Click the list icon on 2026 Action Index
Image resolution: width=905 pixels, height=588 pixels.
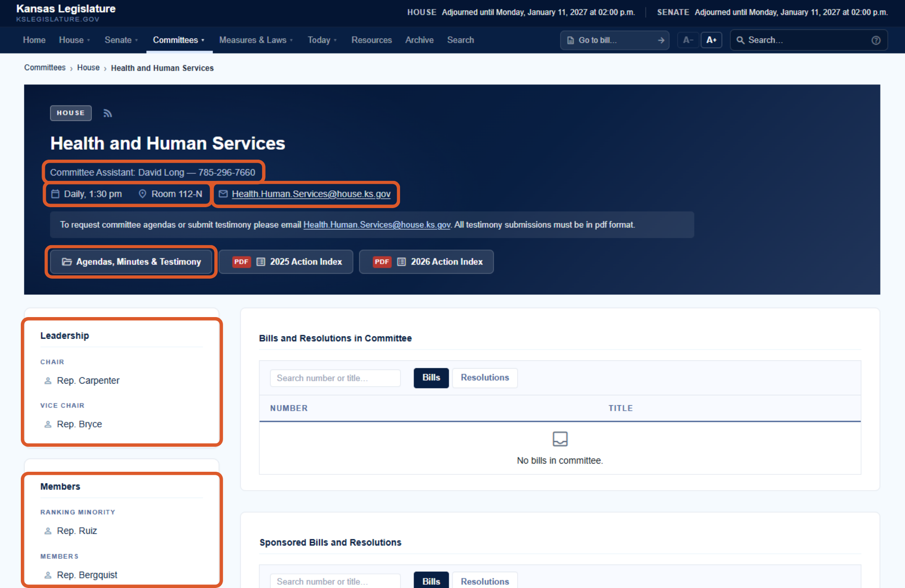click(401, 262)
